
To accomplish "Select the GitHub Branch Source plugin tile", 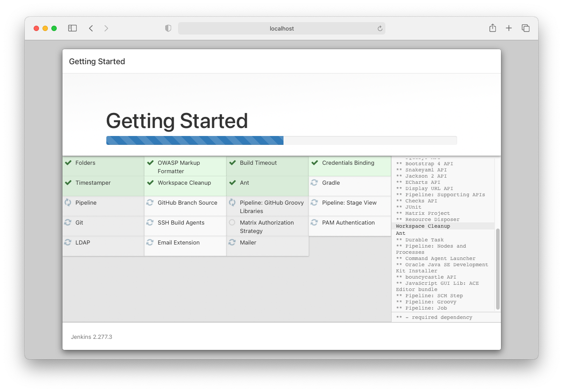I will pos(185,206).
